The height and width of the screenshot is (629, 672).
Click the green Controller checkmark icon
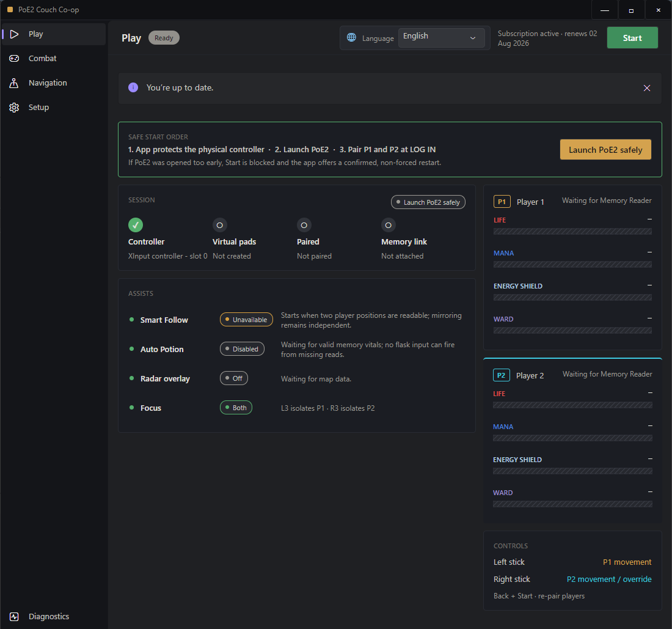pyautogui.click(x=136, y=225)
